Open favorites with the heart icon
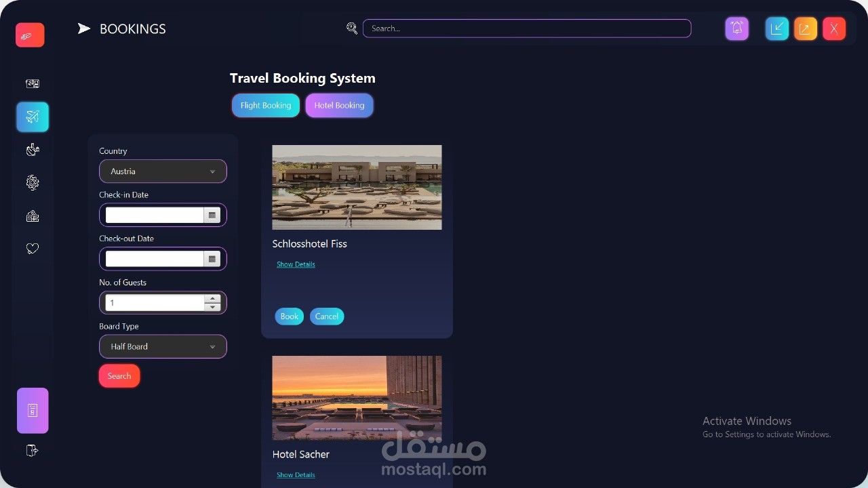Screen dimensions: 868x488 (33, 249)
